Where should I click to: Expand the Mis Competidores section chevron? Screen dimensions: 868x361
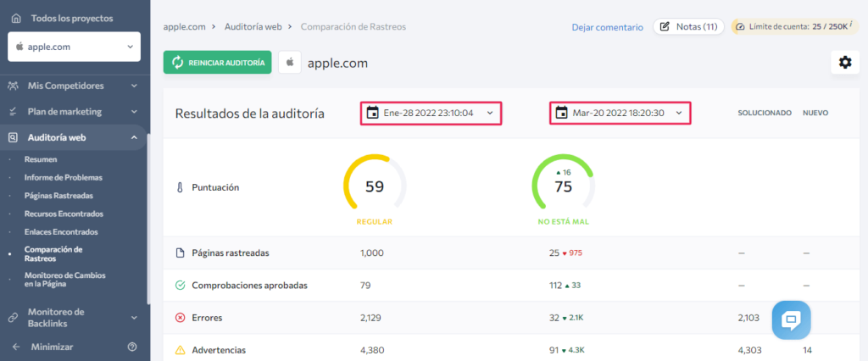[x=134, y=86]
